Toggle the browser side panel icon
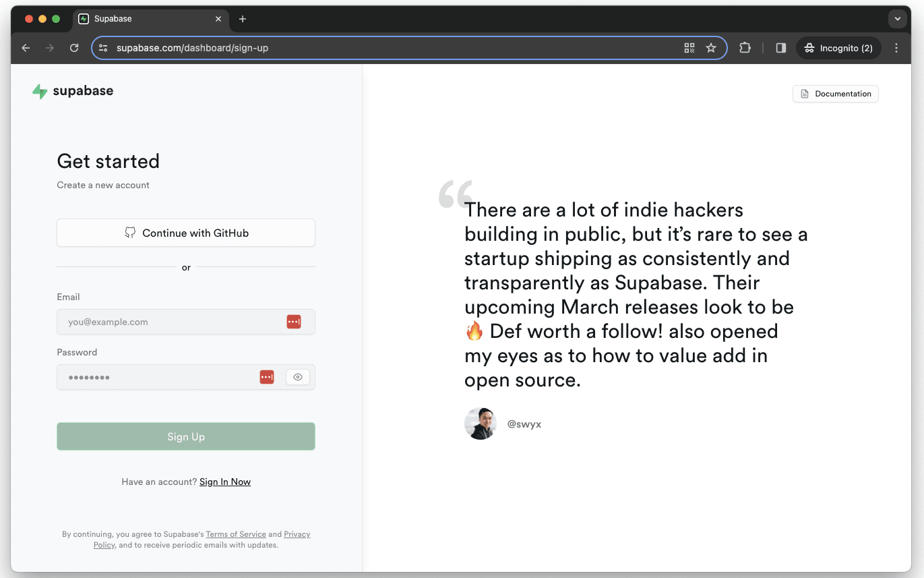Image resolution: width=924 pixels, height=578 pixels. point(780,48)
